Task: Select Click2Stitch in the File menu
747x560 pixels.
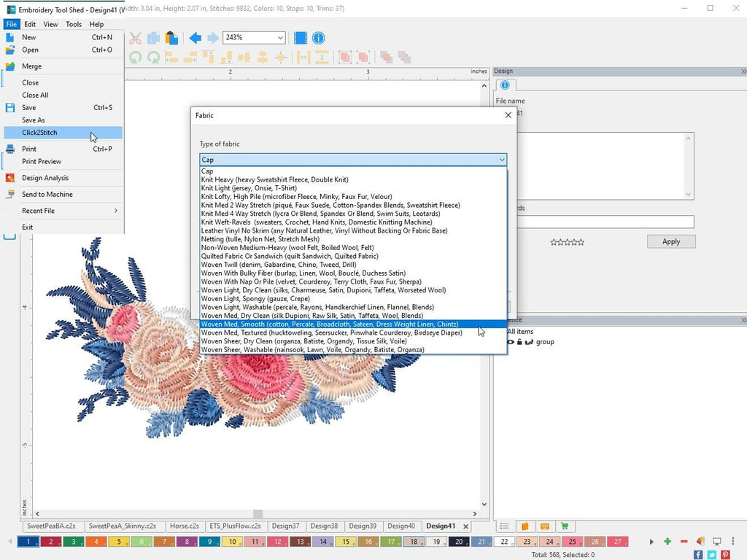Action: (63, 133)
